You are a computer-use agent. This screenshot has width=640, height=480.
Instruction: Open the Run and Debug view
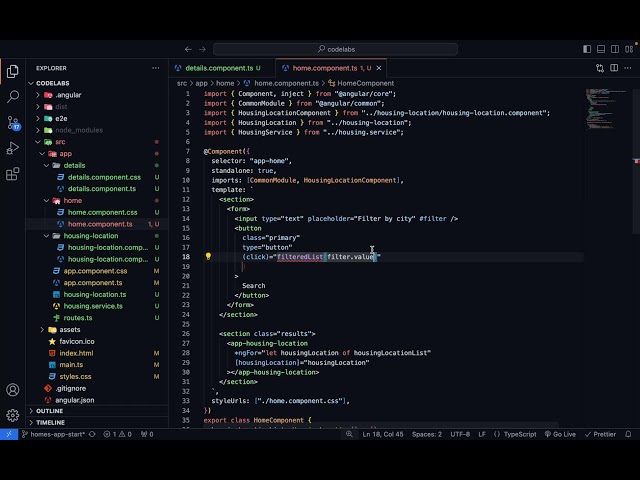[13, 148]
